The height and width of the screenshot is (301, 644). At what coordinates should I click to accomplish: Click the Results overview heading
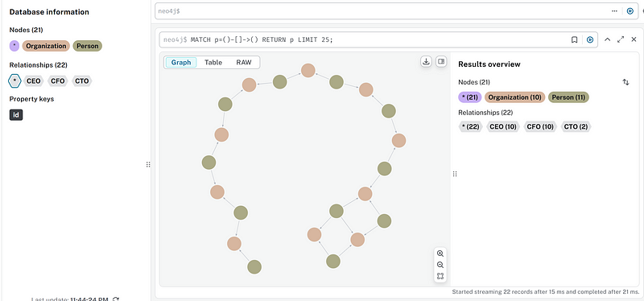click(x=489, y=64)
